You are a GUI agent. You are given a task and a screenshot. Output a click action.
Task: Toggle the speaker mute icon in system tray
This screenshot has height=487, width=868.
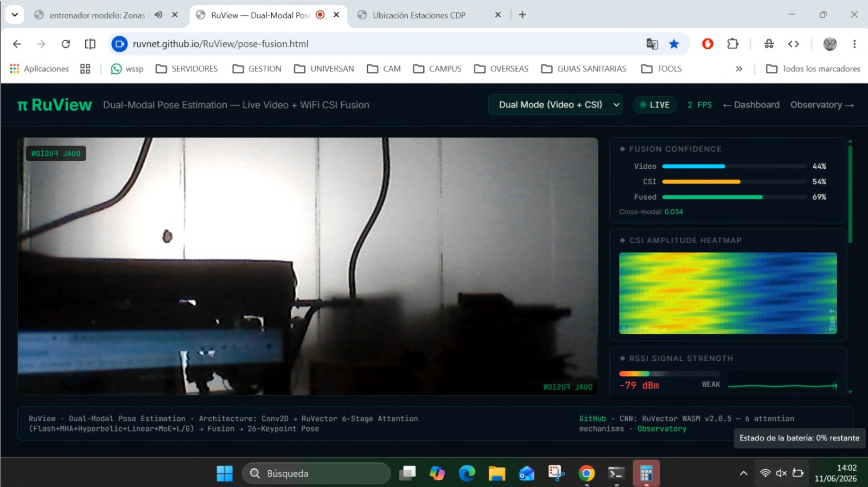point(781,473)
